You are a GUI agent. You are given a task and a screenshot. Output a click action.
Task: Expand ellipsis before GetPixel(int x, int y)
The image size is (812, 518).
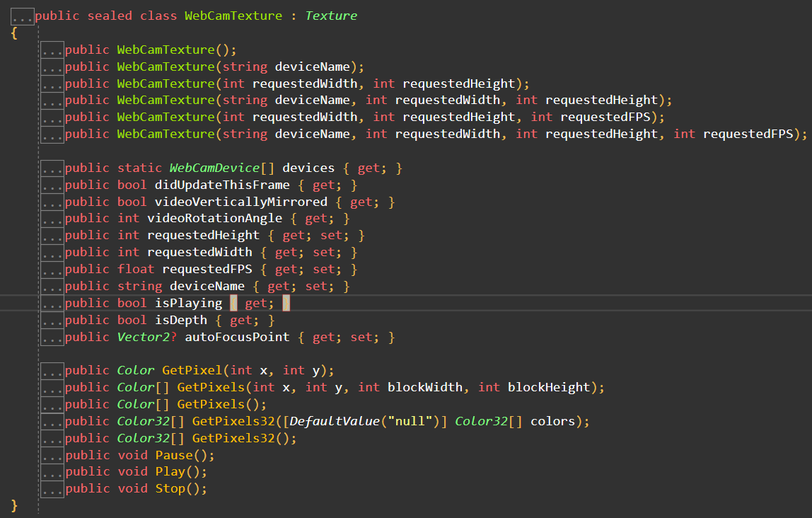52,370
